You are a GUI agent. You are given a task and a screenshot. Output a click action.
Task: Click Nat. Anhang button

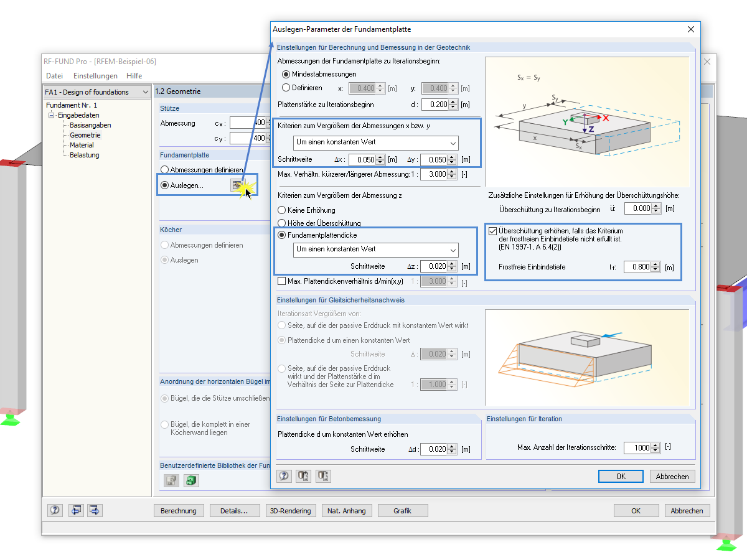pos(347,511)
